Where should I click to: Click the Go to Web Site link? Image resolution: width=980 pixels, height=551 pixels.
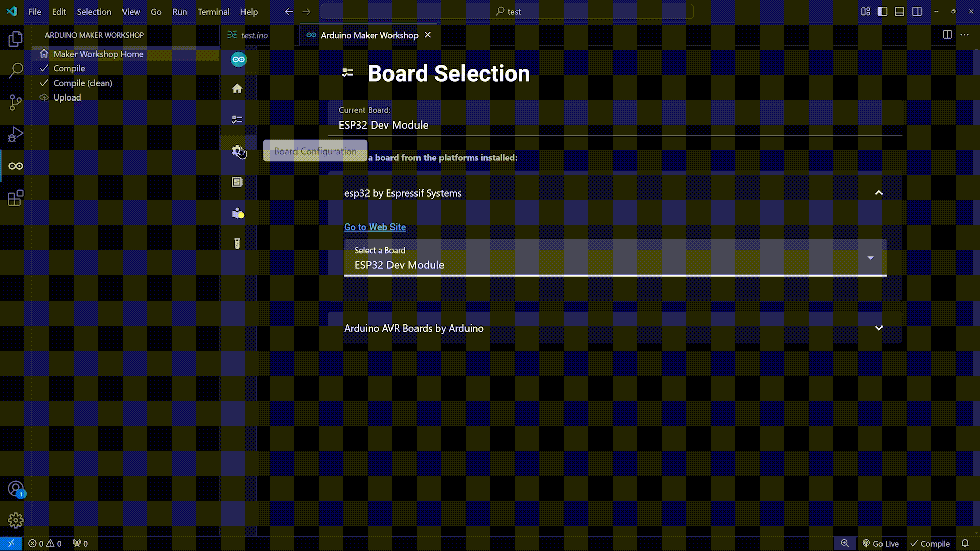coord(375,226)
